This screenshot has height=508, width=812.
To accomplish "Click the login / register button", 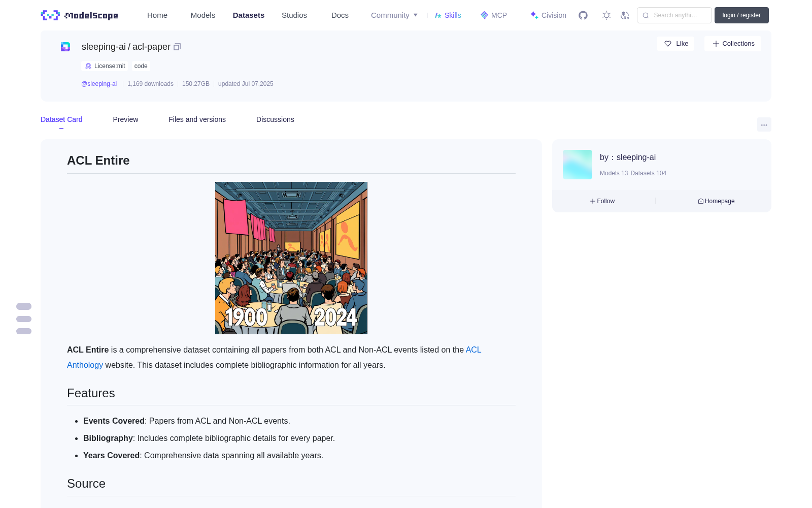I will pos(741,15).
